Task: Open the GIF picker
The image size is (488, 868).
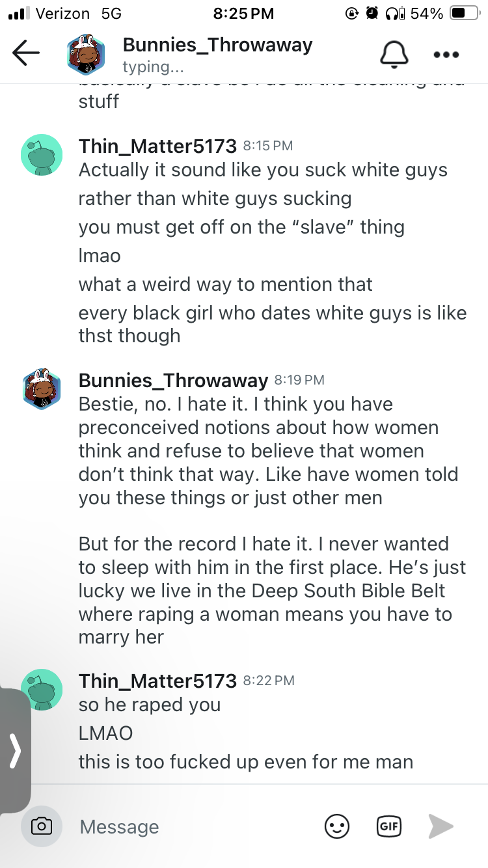Action: [389, 826]
